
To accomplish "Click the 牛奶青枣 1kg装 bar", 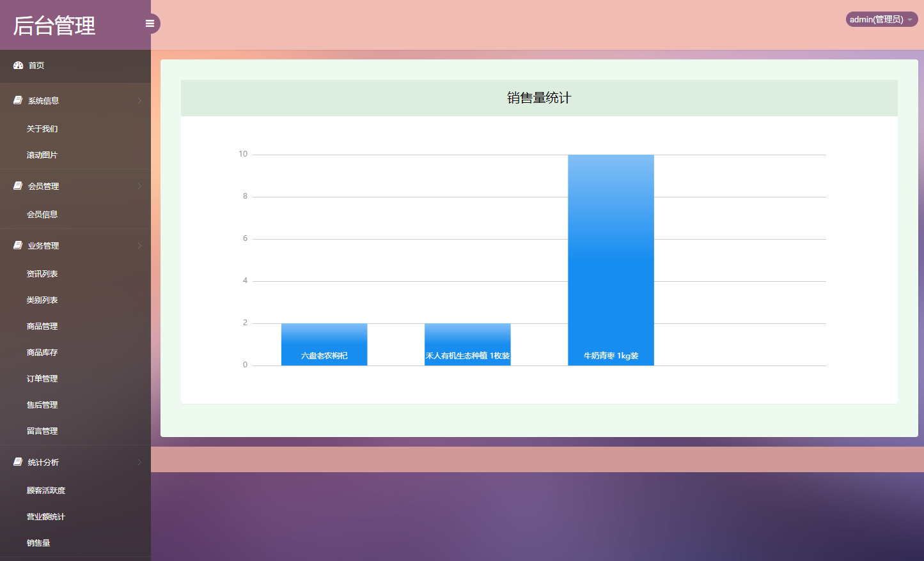I will pos(611,260).
